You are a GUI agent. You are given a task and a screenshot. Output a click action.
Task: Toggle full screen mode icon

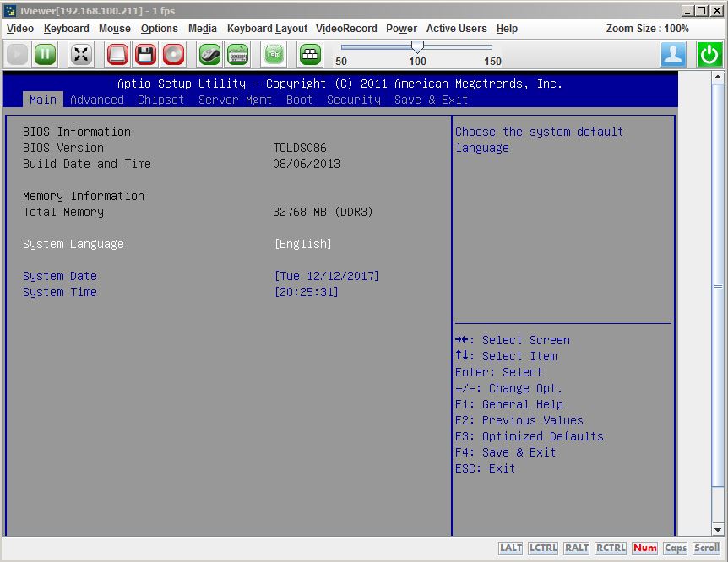pyautogui.click(x=81, y=54)
